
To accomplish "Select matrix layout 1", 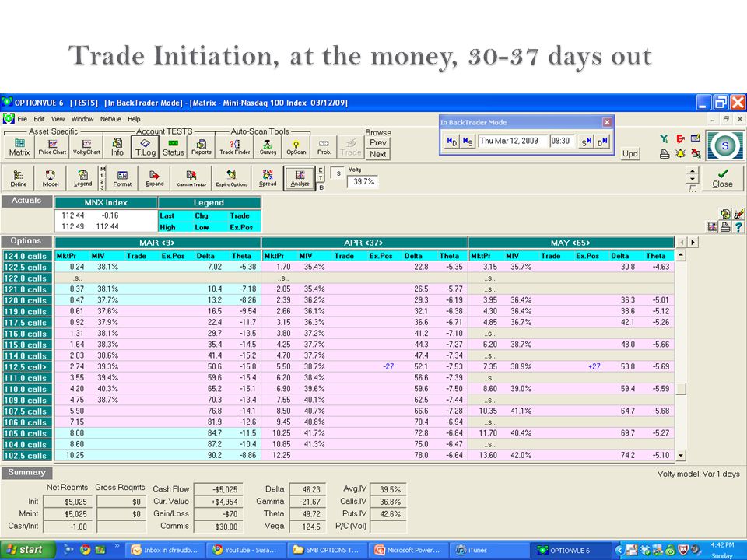I will coord(103,175).
